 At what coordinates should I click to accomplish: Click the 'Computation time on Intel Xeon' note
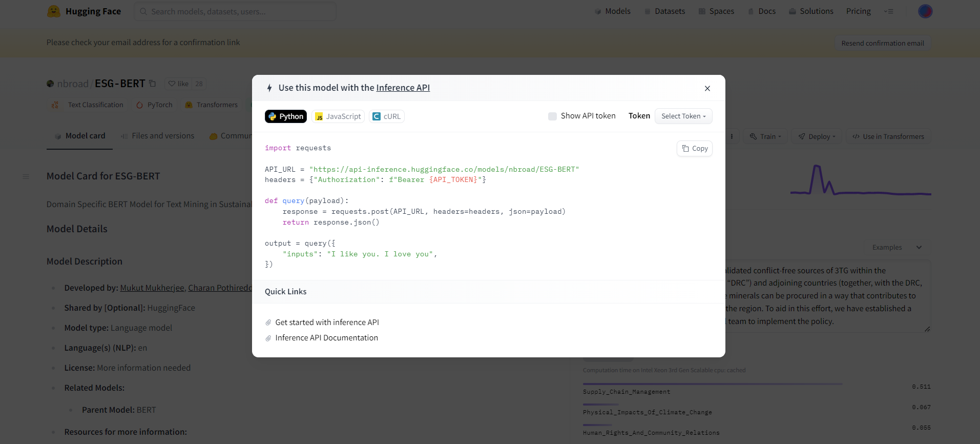(664, 370)
